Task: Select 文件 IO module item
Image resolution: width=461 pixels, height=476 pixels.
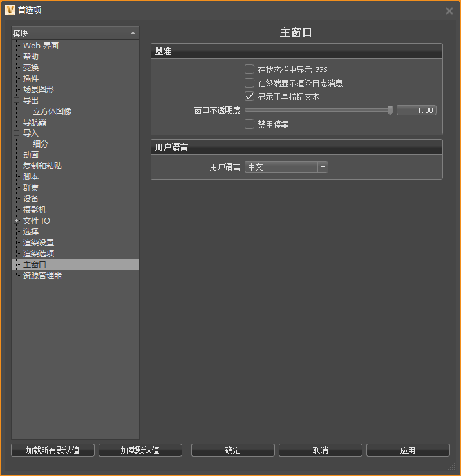Action: pos(37,220)
